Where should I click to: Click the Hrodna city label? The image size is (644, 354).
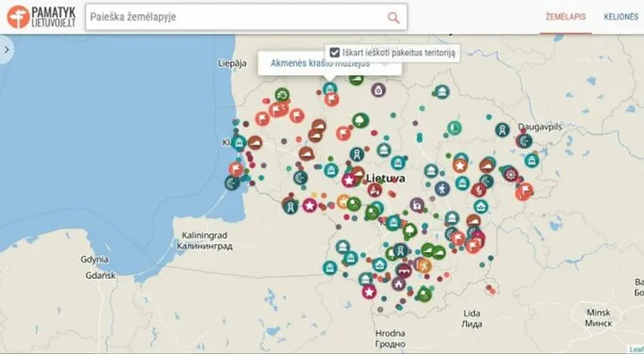point(390,339)
